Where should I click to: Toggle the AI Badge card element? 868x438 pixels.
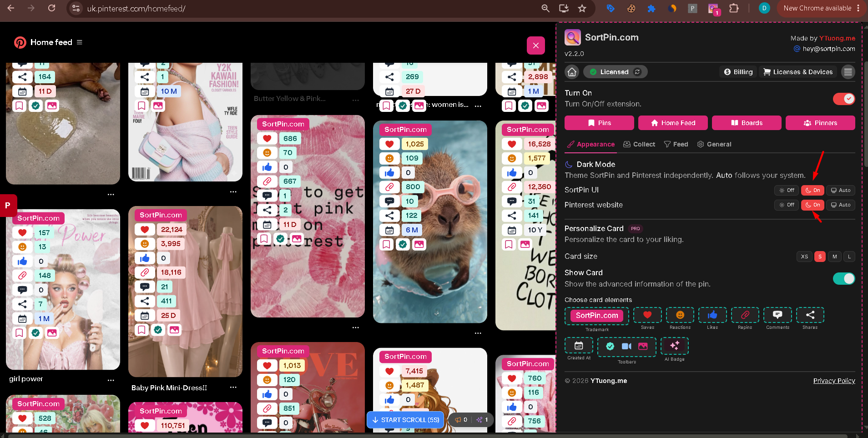[x=674, y=346]
